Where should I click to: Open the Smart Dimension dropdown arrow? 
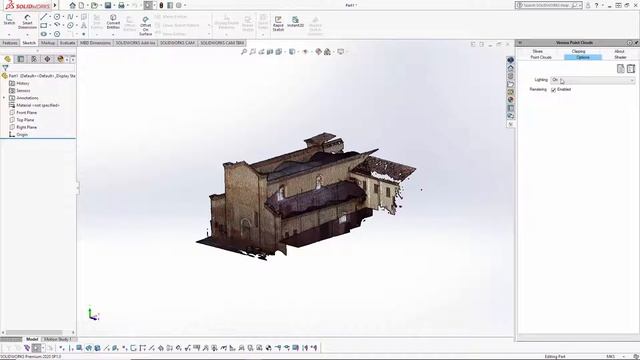27,35
